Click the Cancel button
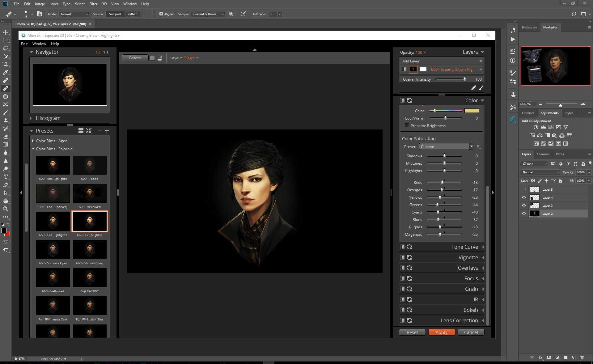The image size is (593, 364). pyautogui.click(x=471, y=332)
